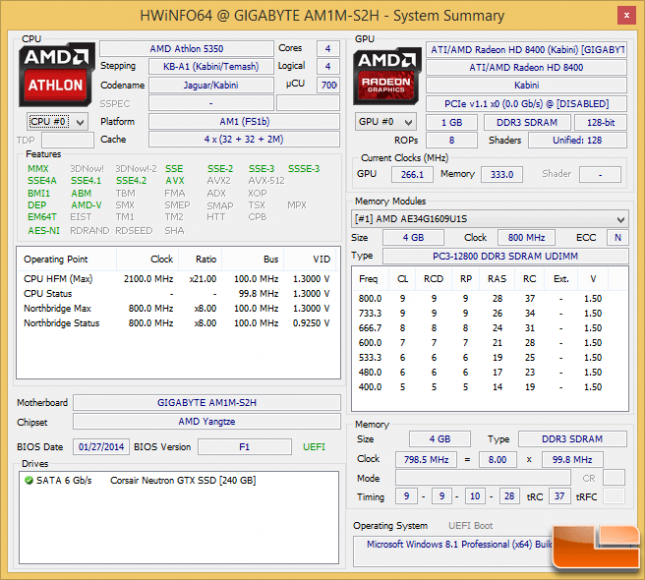645x580 pixels.
Task: Click the Motherboard field GIGABYTE AM1M-S2H
Action: click(207, 403)
